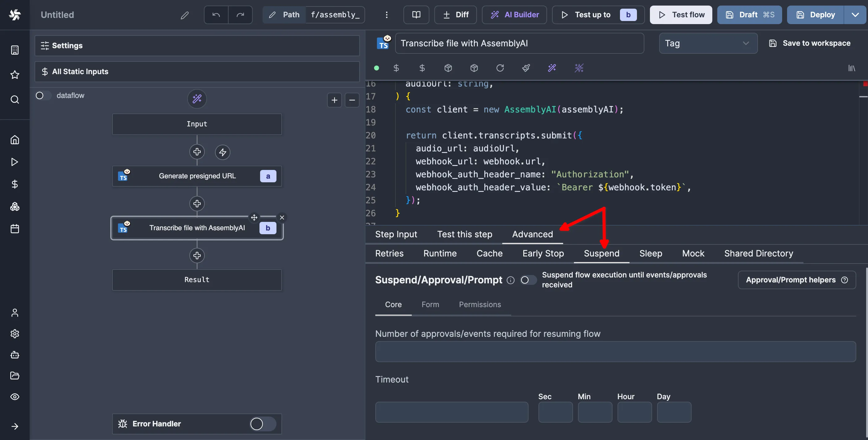The height and width of the screenshot is (440, 868).
Task: Open the three-dot more options menu
Action: tap(386, 15)
